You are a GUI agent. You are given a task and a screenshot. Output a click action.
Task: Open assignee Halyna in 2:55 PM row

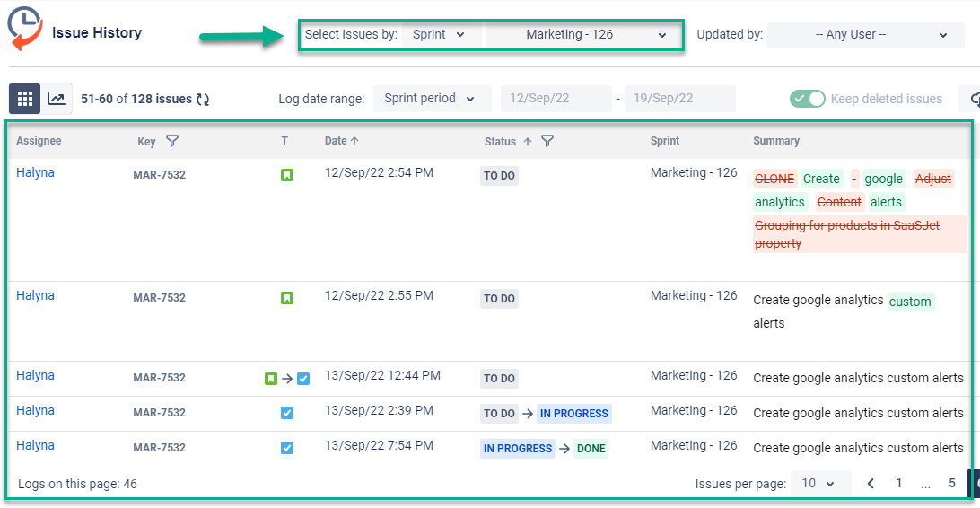(x=35, y=295)
